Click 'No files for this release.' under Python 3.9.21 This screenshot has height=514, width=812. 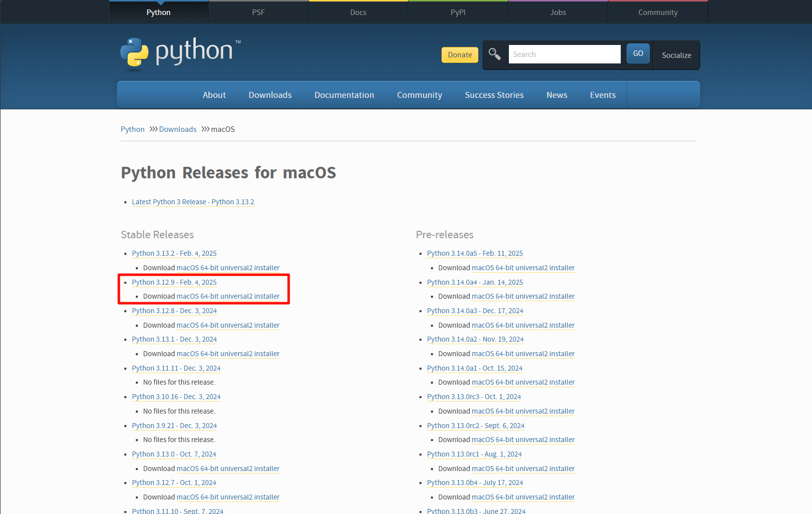pos(179,440)
